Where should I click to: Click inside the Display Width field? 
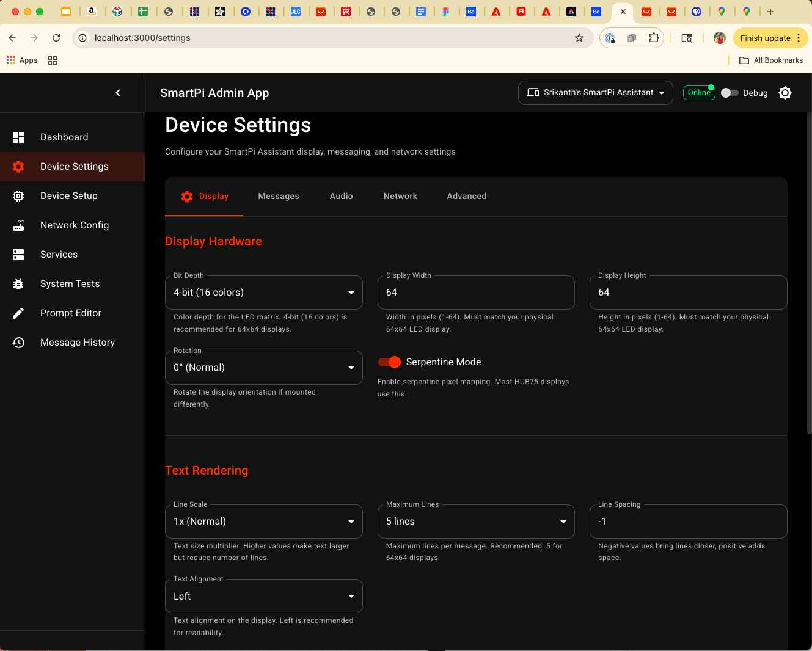[476, 292]
